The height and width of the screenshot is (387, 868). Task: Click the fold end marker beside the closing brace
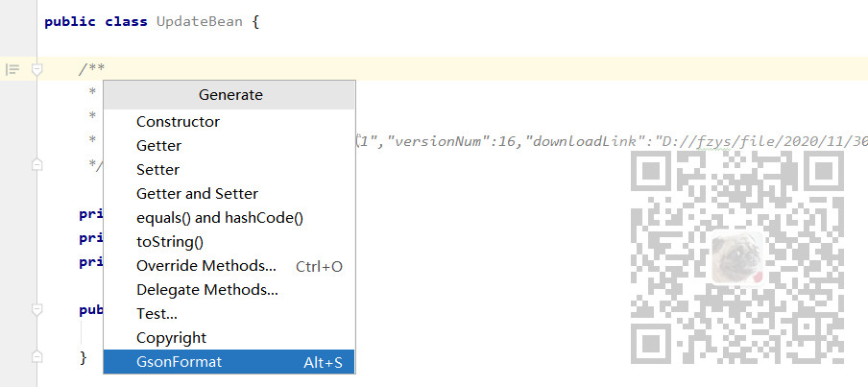point(37,357)
